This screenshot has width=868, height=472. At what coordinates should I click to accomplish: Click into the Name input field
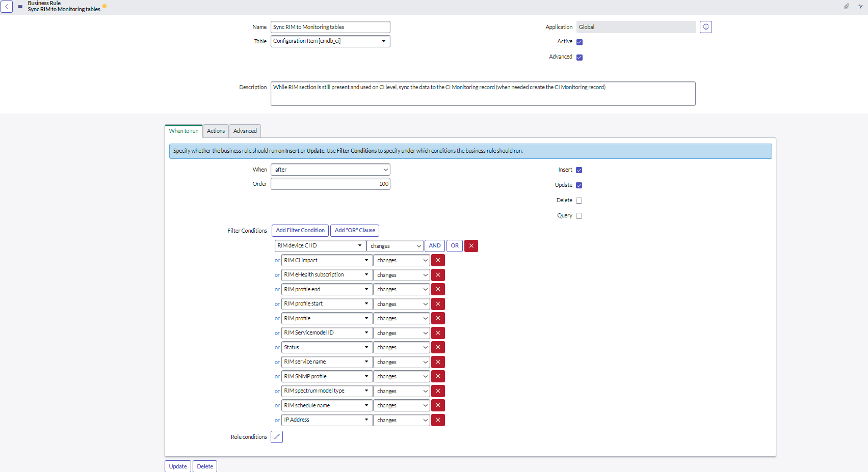pos(330,27)
